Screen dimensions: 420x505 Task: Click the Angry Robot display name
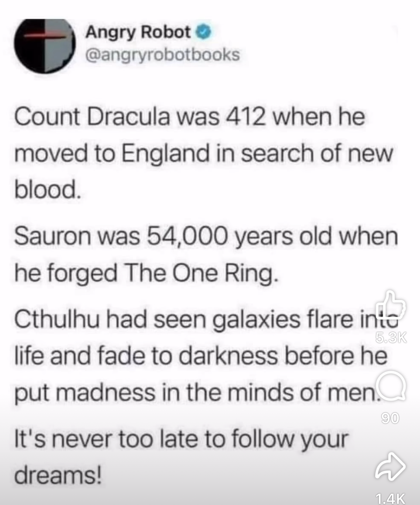tap(138, 33)
